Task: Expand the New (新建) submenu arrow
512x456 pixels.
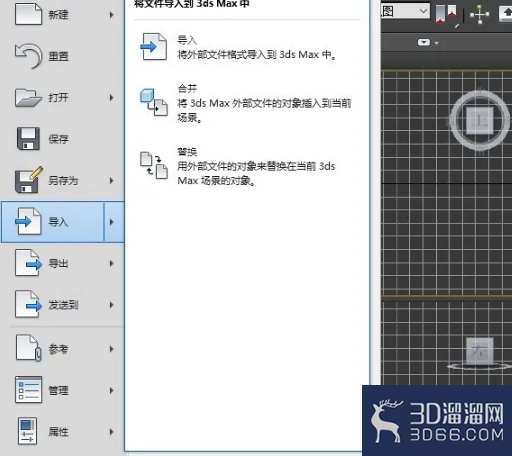Action: click(x=111, y=15)
